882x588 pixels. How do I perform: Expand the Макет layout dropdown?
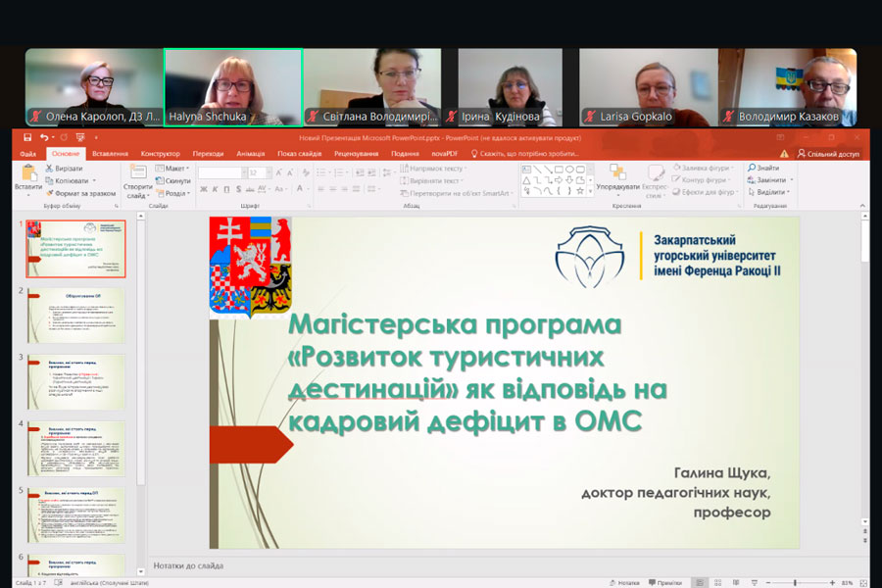coord(176,169)
